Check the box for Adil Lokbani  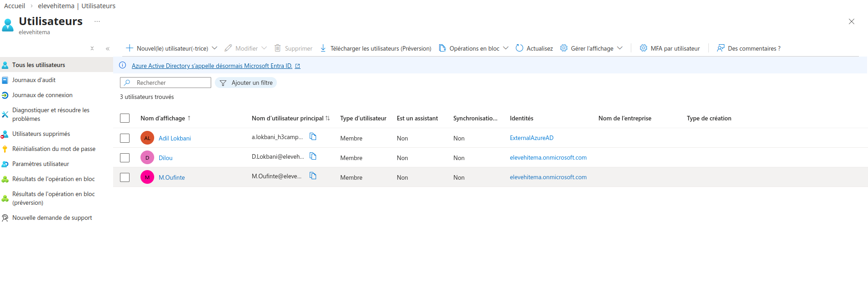(x=125, y=138)
